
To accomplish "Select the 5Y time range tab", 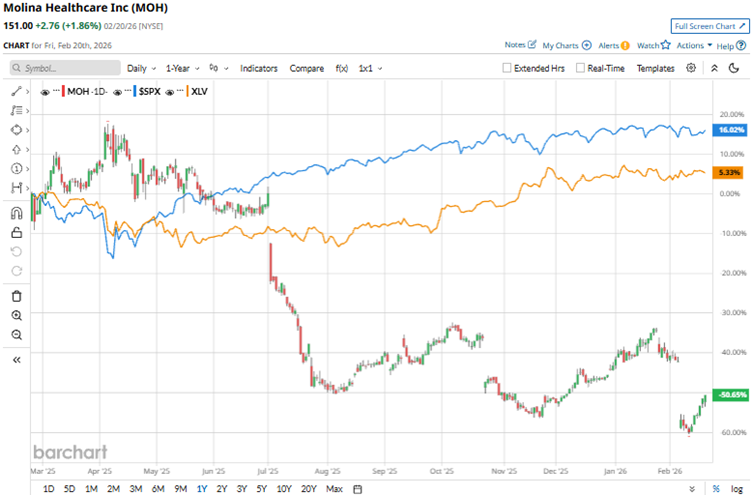I will coord(261,488).
